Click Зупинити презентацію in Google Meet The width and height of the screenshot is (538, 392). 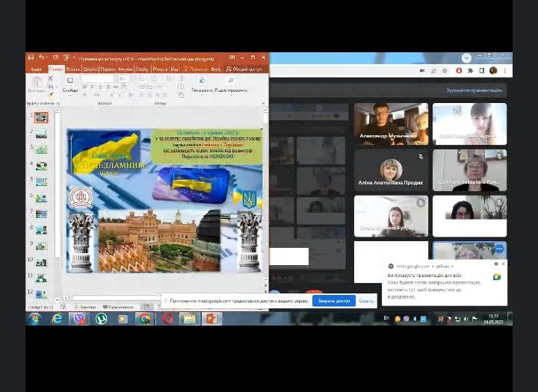[474, 90]
